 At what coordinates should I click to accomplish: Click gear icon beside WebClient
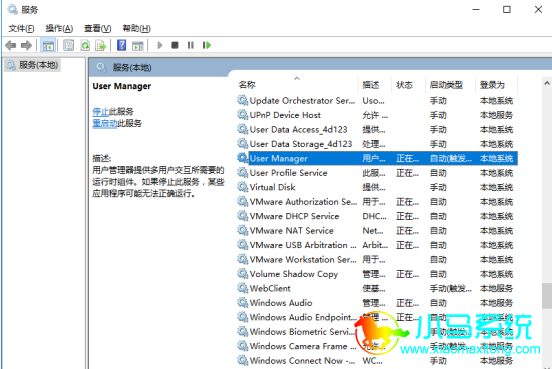(x=243, y=288)
